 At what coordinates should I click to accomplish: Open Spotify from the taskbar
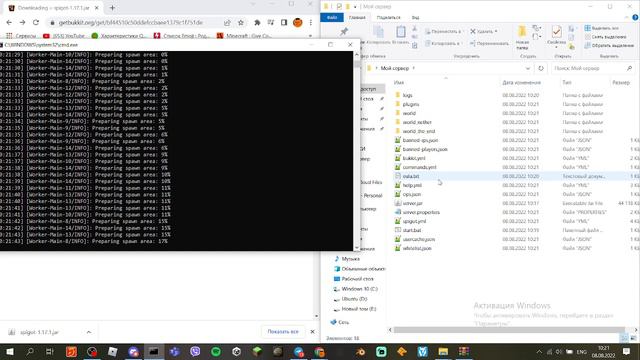tap(216, 351)
